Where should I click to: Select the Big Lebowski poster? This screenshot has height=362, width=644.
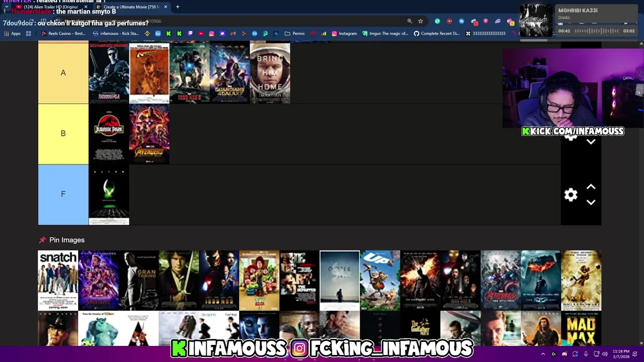[581, 280]
